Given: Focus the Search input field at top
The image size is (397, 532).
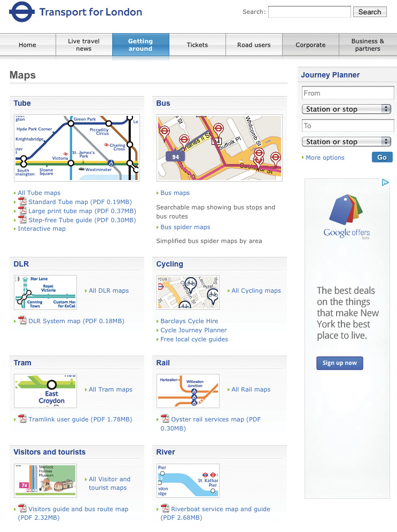Looking at the screenshot, I should click(309, 12).
